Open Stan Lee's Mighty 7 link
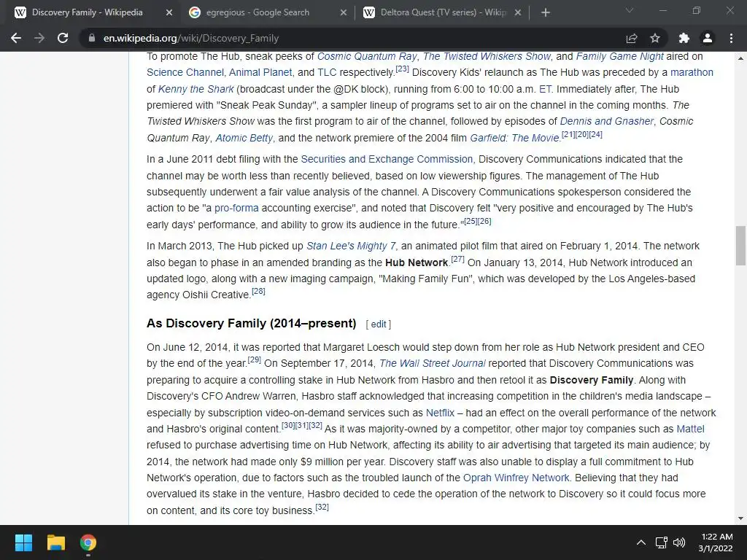747x560 pixels. (x=351, y=246)
